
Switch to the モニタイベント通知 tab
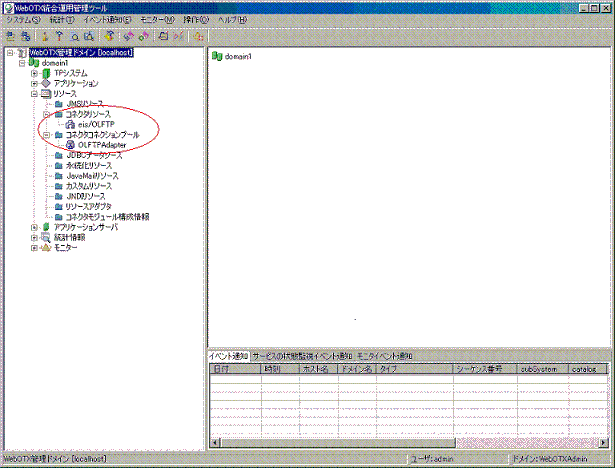coord(384,356)
